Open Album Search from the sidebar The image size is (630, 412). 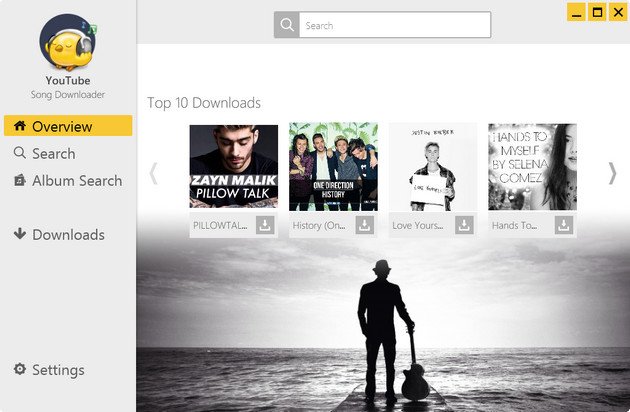[68, 180]
